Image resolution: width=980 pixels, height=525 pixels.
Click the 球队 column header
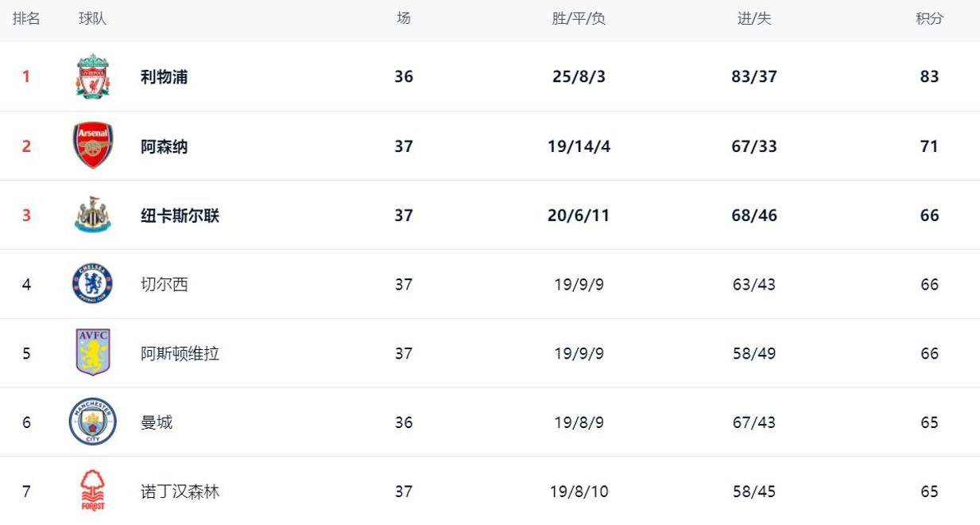tap(92, 18)
